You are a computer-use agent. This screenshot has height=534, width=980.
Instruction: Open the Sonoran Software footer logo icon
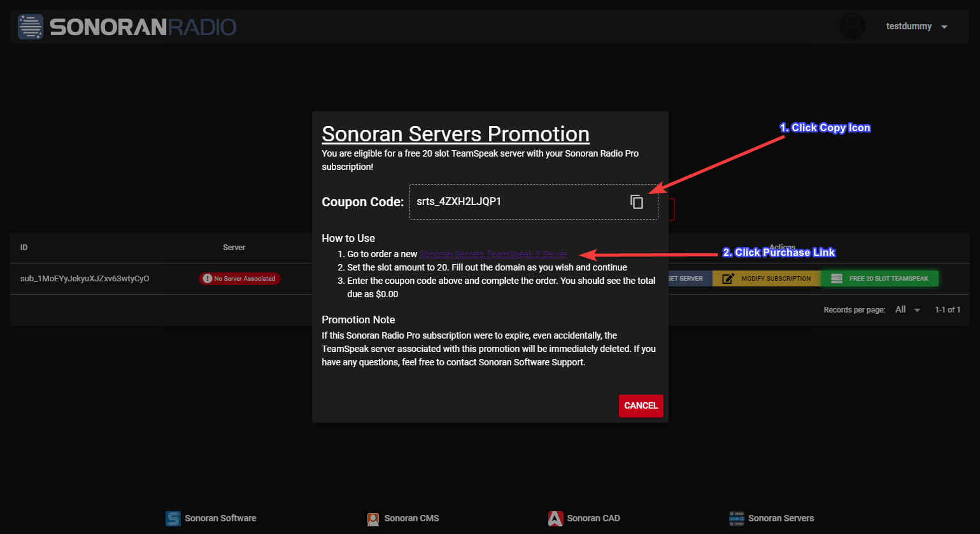[173, 519]
